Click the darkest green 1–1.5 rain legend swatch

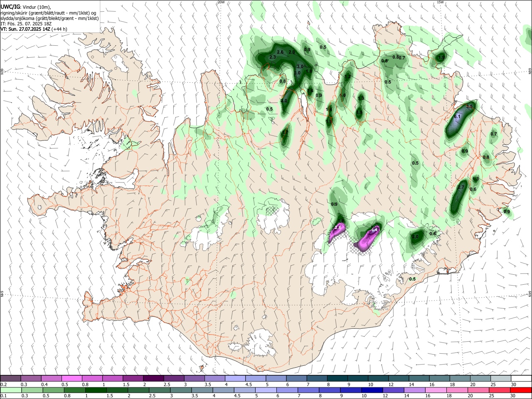click(96, 390)
